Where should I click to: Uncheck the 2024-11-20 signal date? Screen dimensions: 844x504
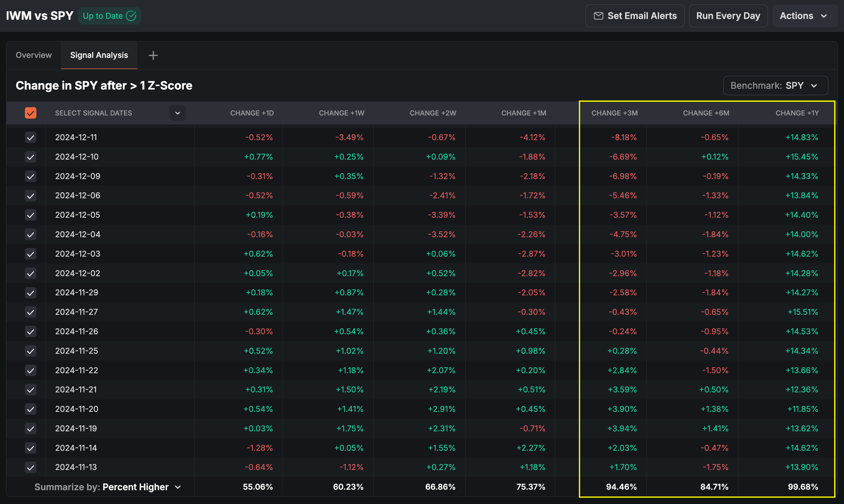coord(31,409)
